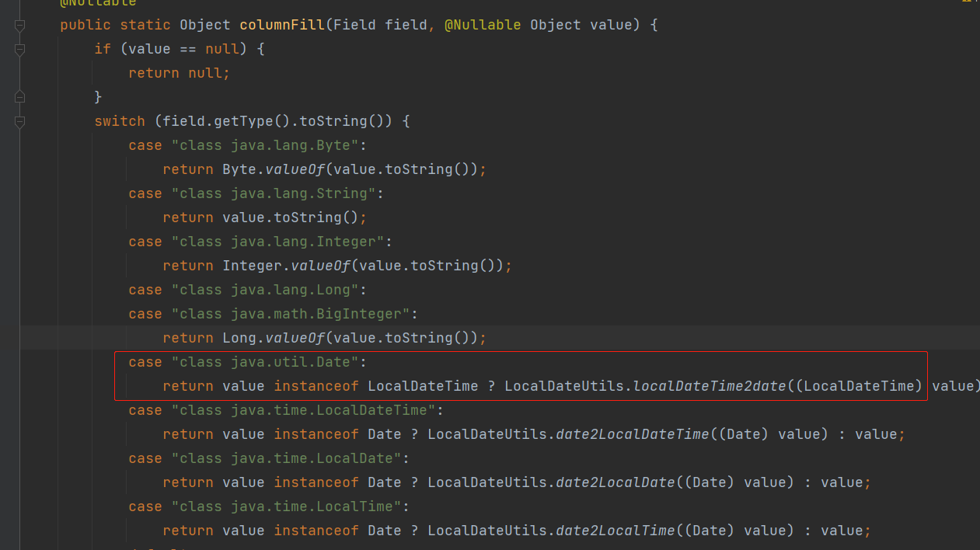Screen dimensions: 980x550
Task: Click the 'date2LocalDate' method call
Action: [616, 482]
